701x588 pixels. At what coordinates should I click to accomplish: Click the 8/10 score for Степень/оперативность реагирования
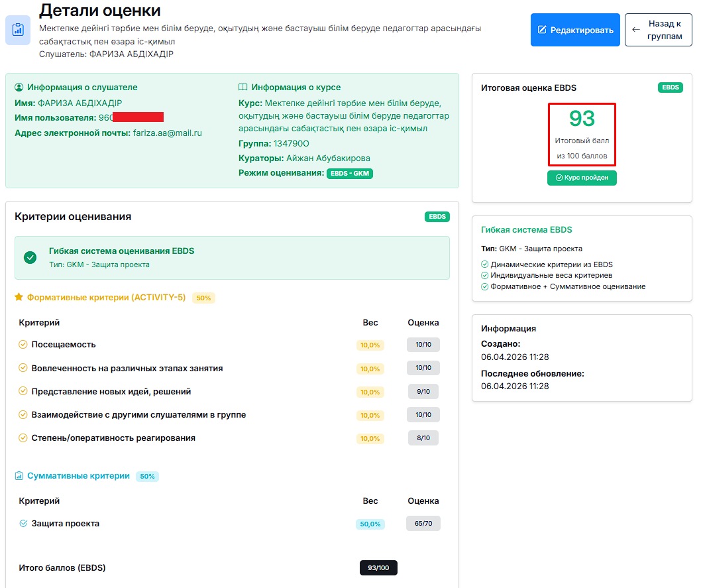pyautogui.click(x=423, y=438)
